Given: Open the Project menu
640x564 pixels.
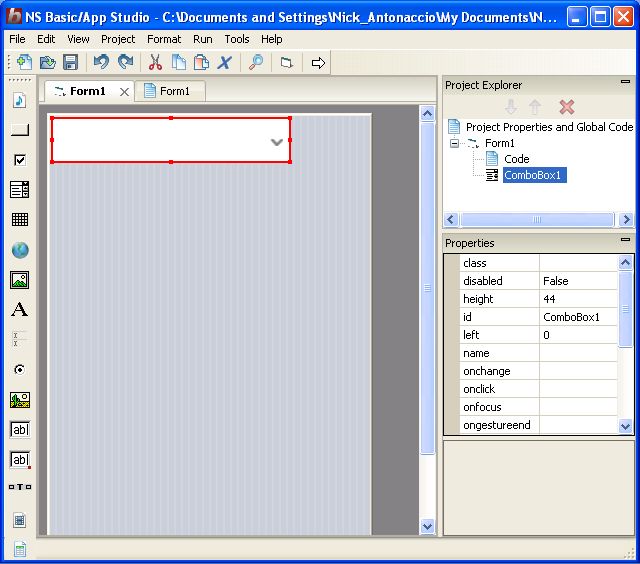Looking at the screenshot, I should (118, 39).
